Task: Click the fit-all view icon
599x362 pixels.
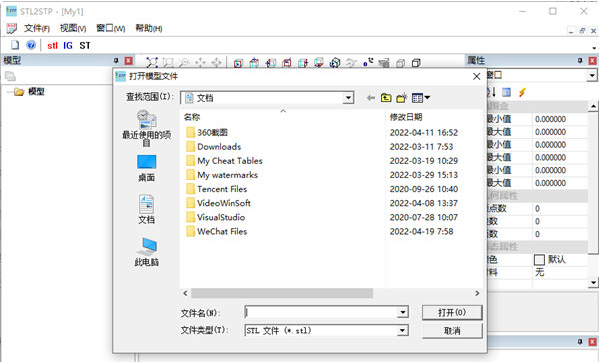Action: coord(152,63)
